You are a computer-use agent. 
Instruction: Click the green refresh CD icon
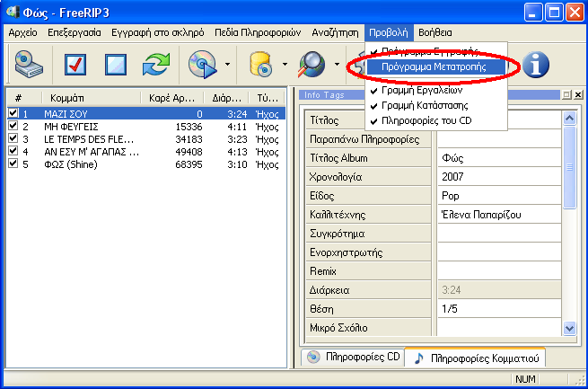tap(156, 65)
